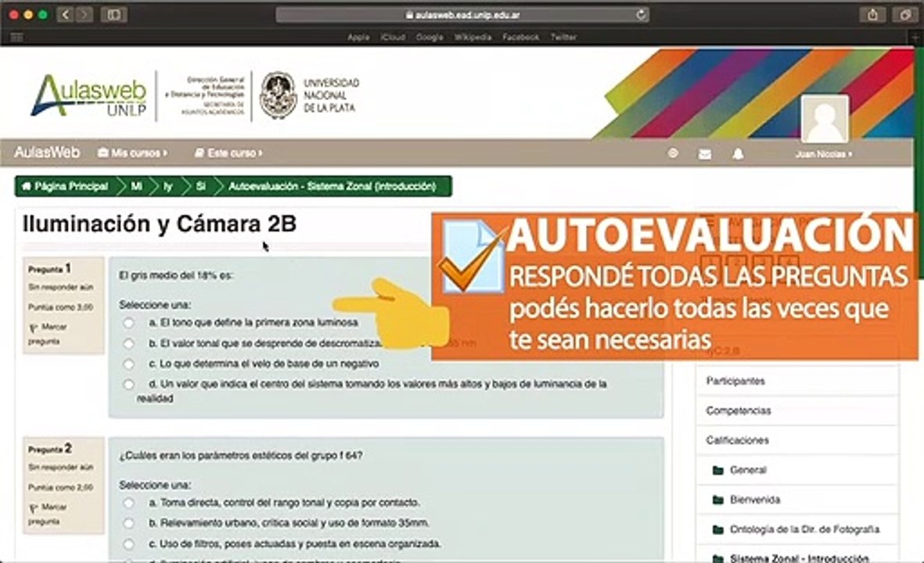Click the Iy breadcrumb segment
Viewport: 924px width, 563px height.
click(168, 187)
